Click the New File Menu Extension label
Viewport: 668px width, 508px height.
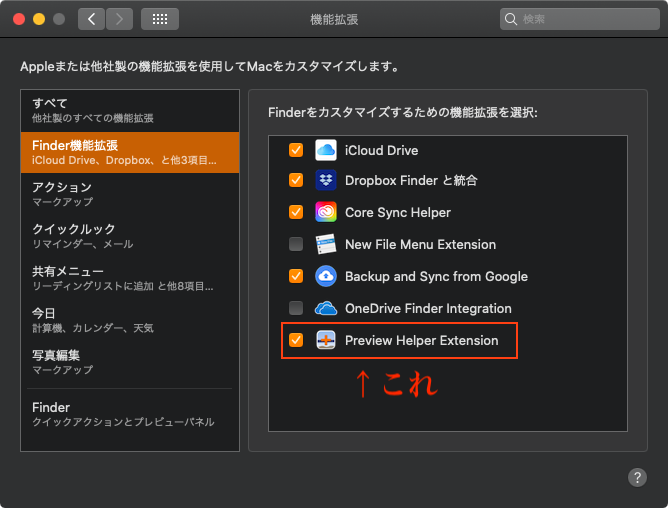[x=420, y=244]
